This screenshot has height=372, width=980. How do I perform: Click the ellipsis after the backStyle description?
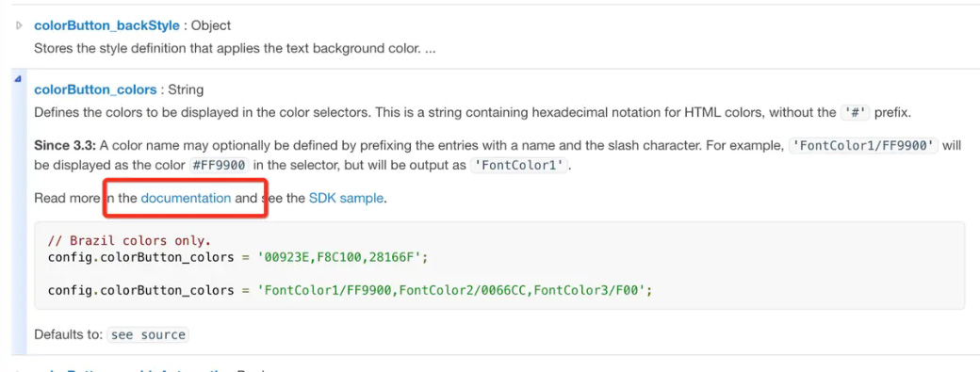point(430,48)
